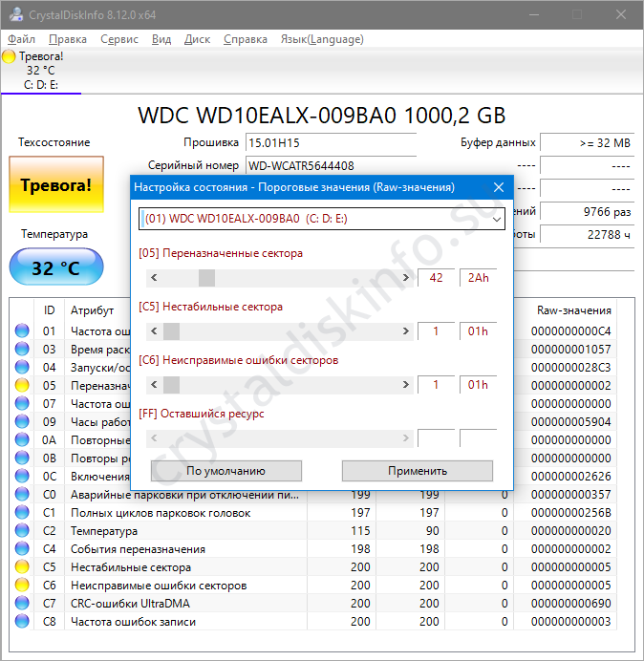The image size is (644, 661).
Task: Click the blue status orb for attribute 03
Action: (22, 349)
